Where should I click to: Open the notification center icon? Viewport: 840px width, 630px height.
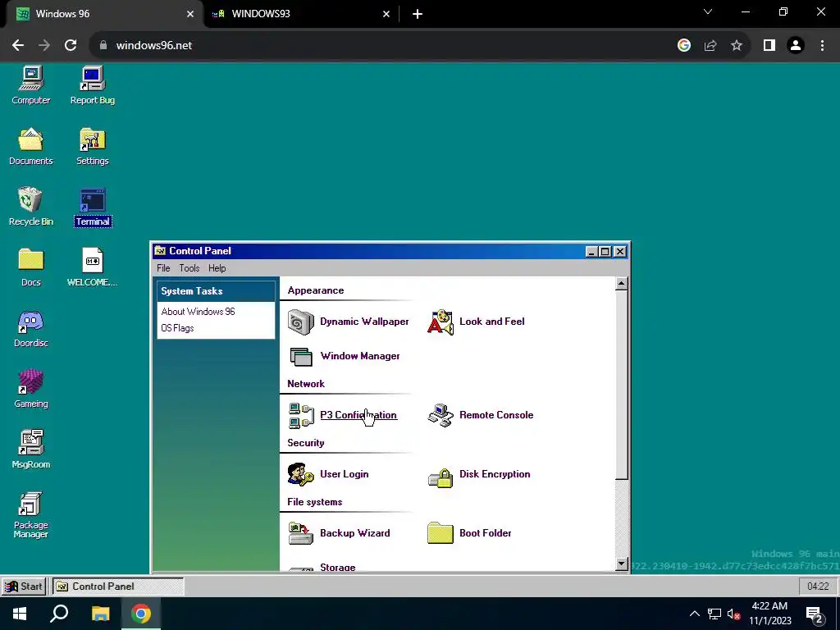tap(815, 614)
